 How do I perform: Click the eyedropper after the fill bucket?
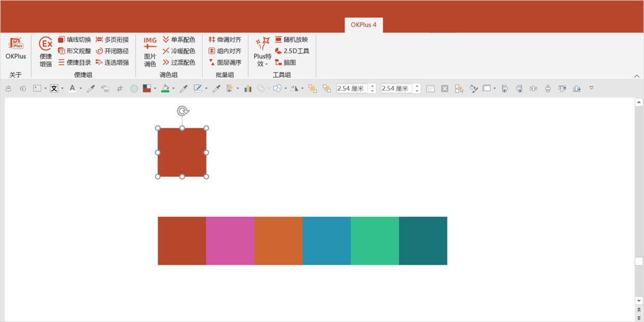pos(183,88)
